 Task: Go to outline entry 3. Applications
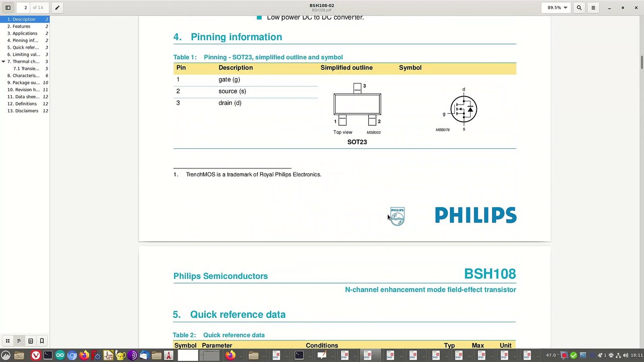coord(25,33)
